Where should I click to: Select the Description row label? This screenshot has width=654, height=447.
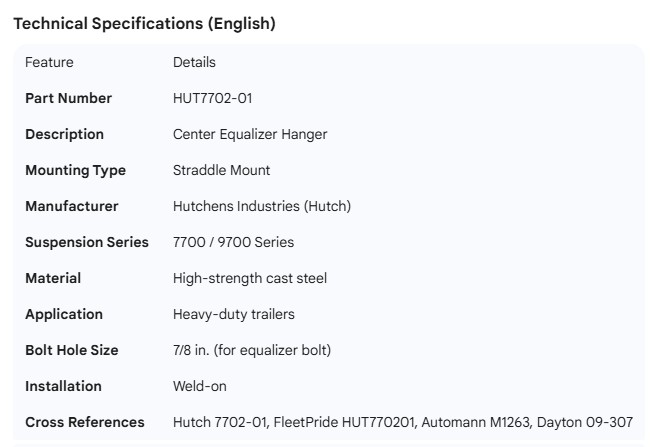[64, 134]
